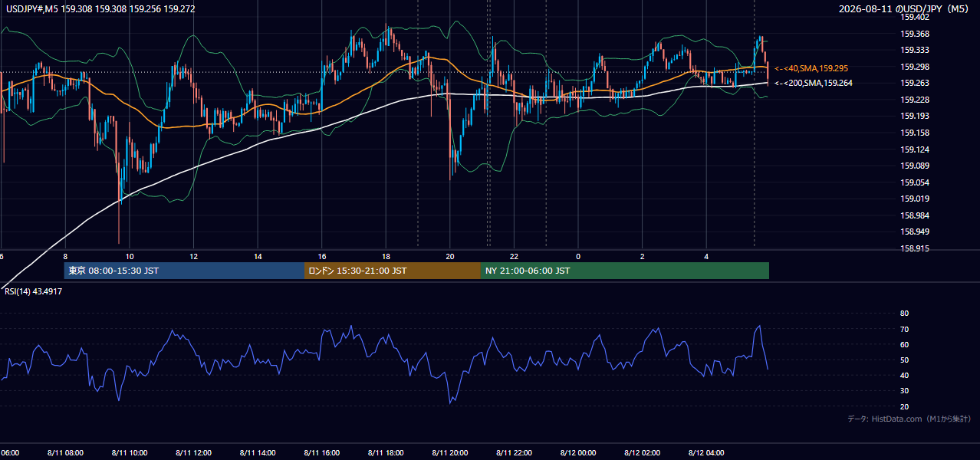The height and width of the screenshot is (460, 980).
Task: Click hour label 18 above the session bar
Action: click(386, 256)
